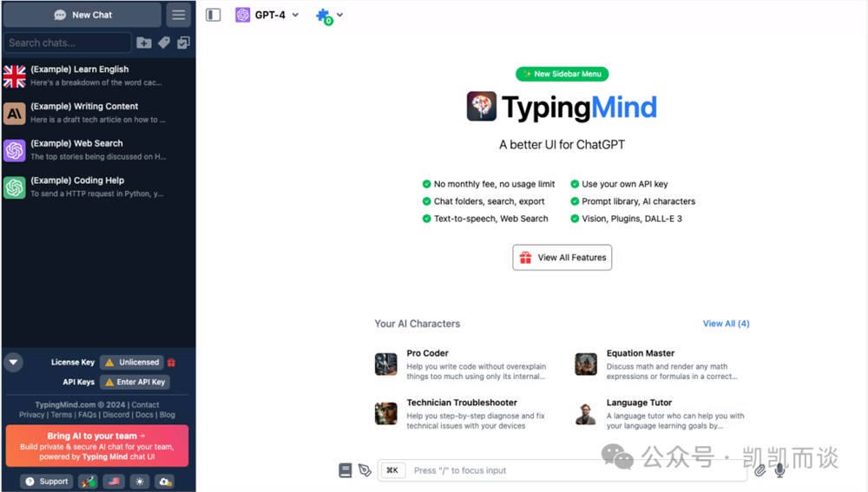Collapse the sidebar bottom section arrow
868x492 pixels.
pos(13,363)
